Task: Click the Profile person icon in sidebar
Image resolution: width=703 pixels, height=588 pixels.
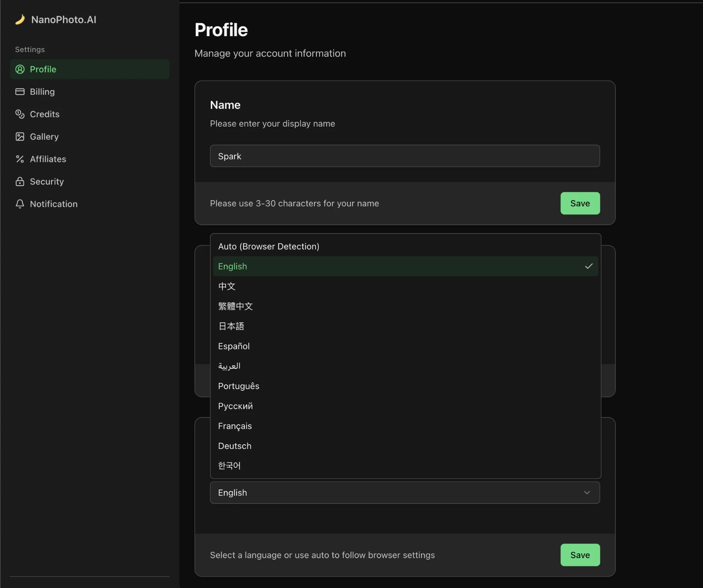Action: (x=20, y=69)
